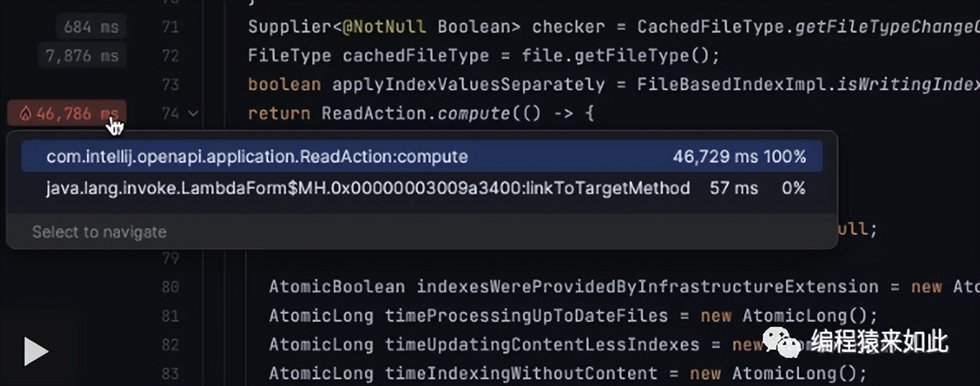The image size is (980, 386).
Task: Click the 684 ms profiler hint
Action: click(91, 27)
